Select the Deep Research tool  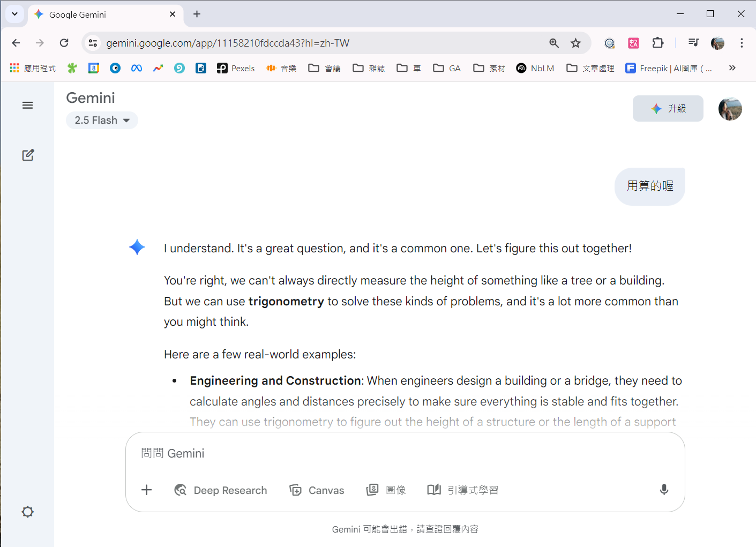click(x=221, y=490)
